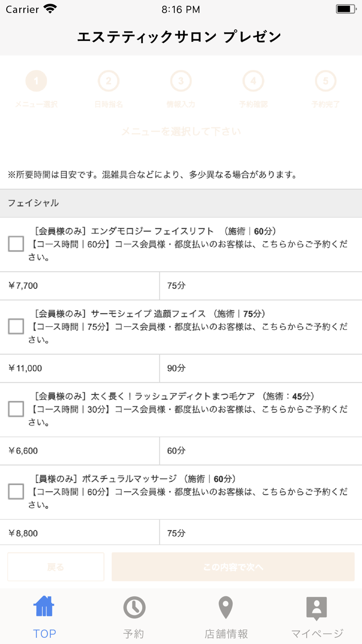This screenshot has width=362, height=644.
Task: Click step 2 日時指名 circle icon
Action: [x=109, y=80]
